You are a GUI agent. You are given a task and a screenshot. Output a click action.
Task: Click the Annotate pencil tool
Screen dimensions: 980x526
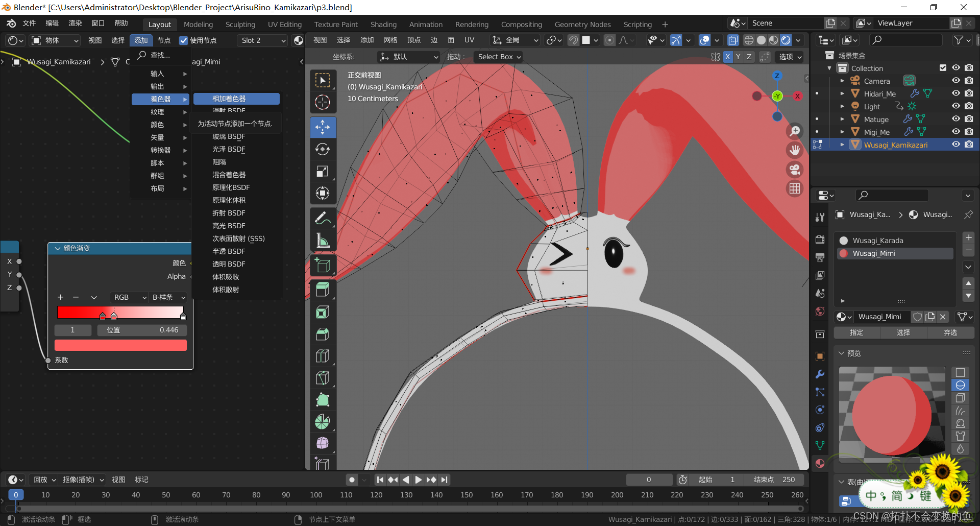pos(323,219)
